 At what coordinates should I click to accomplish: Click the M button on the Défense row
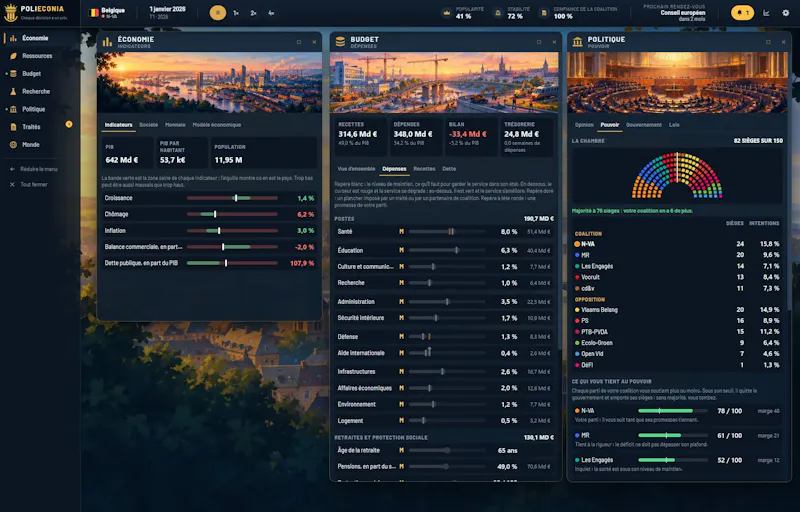(x=402, y=337)
